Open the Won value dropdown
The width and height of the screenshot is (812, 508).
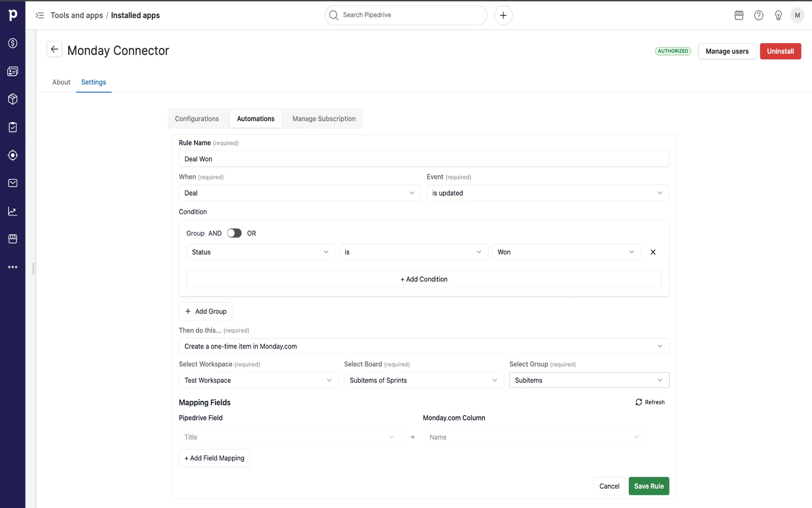coord(566,252)
